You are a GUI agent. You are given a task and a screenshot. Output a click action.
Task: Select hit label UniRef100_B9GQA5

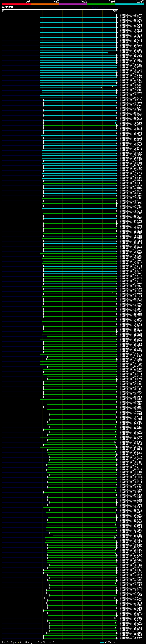pyautogui.click(x=131, y=17)
